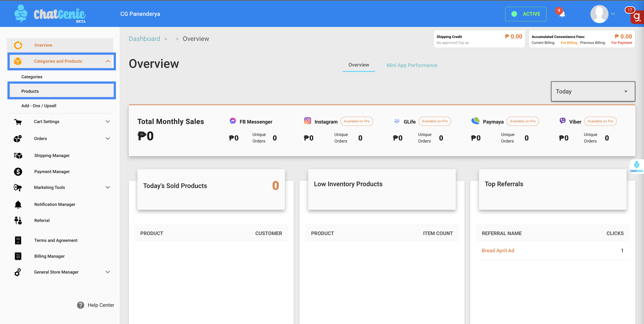
Task: Open Referral from the sidebar
Action: click(42, 220)
